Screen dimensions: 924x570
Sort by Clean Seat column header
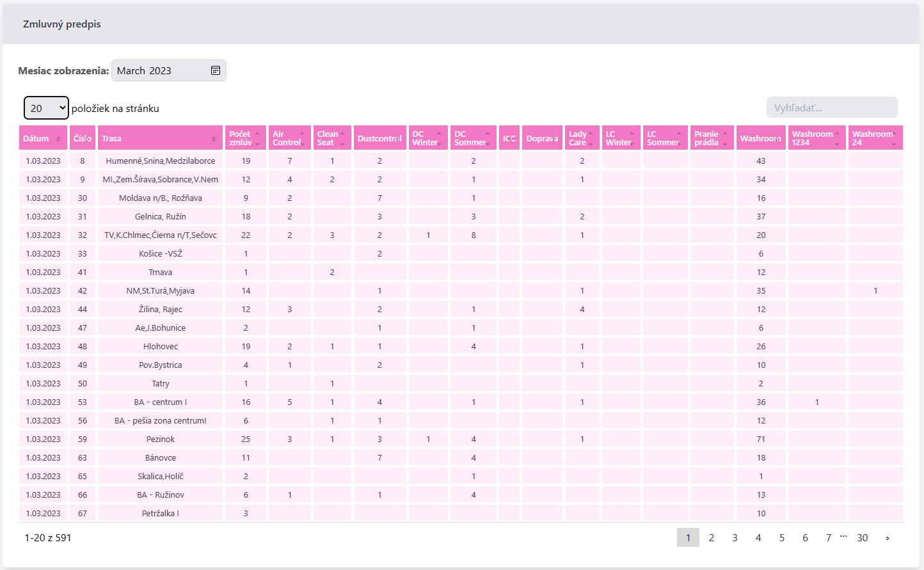331,138
